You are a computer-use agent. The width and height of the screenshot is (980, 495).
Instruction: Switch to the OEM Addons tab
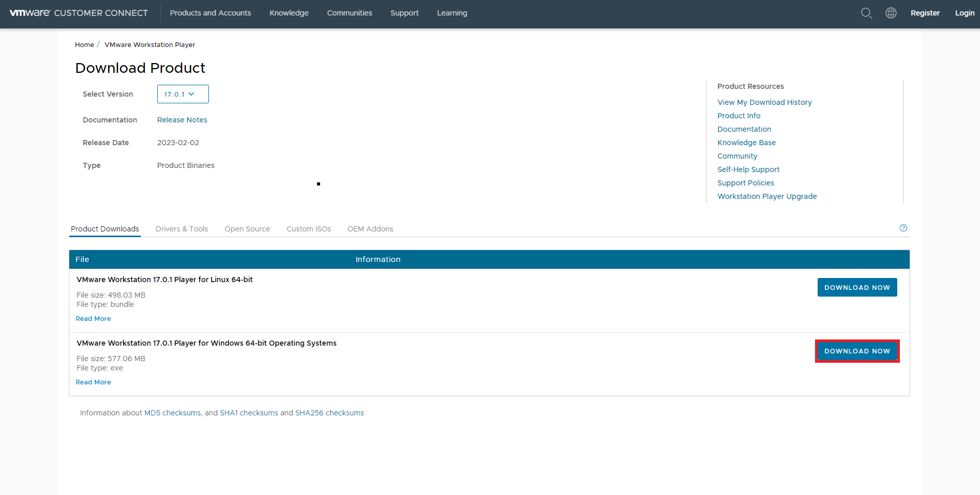[x=370, y=229]
